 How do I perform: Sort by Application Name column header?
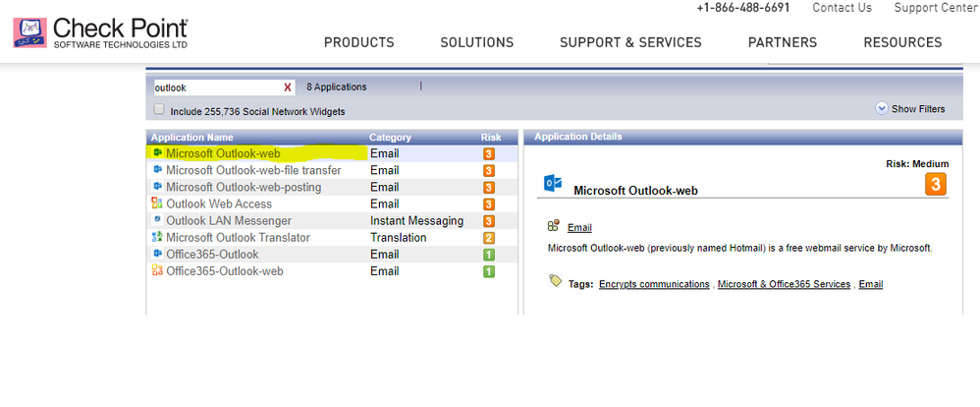coord(191,138)
